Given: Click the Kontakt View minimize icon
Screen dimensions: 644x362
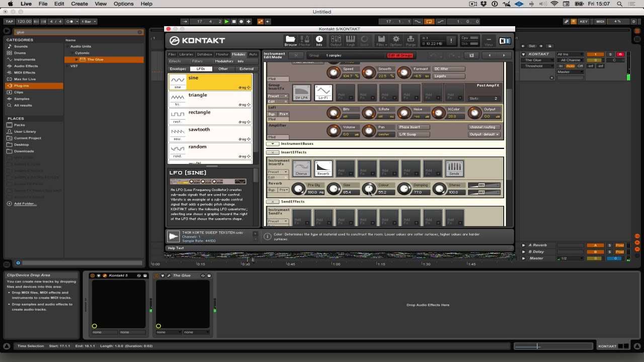Looking at the screenshot, I should point(488,40).
